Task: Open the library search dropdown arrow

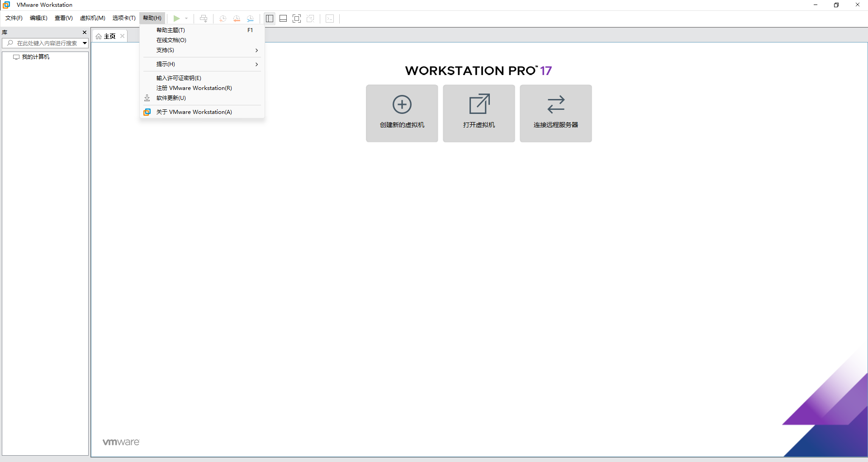Action: point(85,43)
